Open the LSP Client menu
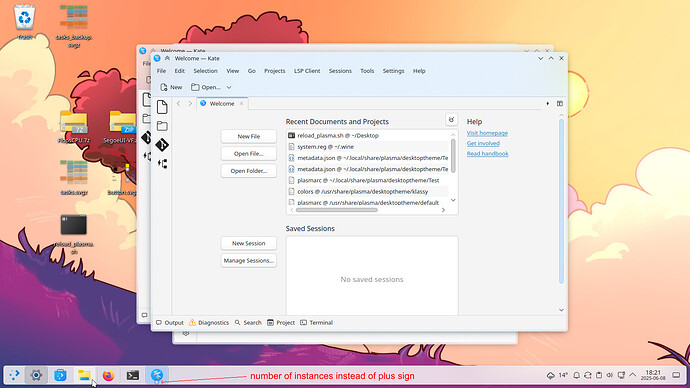Image resolution: width=690 pixels, height=388 pixels. coord(307,71)
